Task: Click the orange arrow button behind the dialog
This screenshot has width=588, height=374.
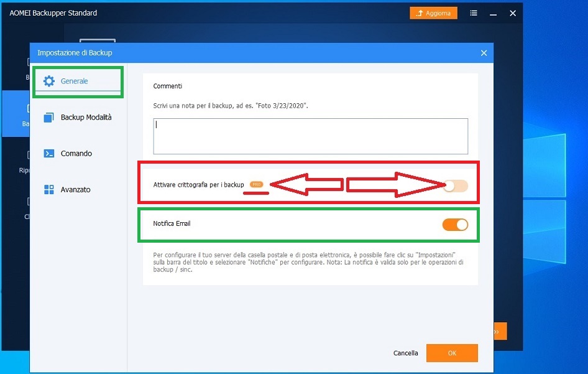Action: tap(500, 331)
